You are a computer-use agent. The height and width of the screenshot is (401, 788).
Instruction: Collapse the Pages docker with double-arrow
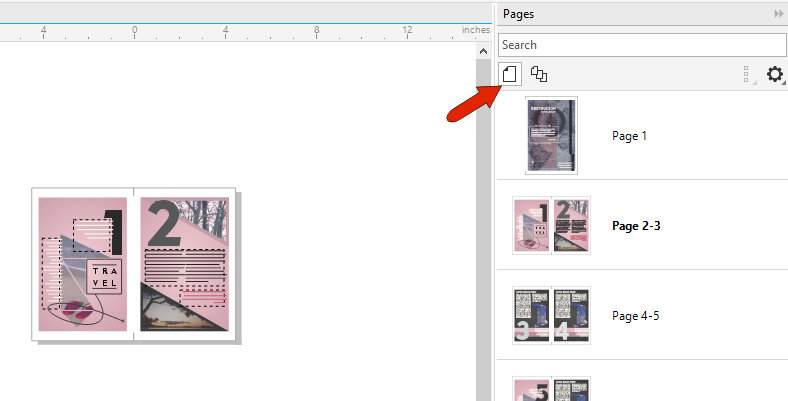point(778,14)
